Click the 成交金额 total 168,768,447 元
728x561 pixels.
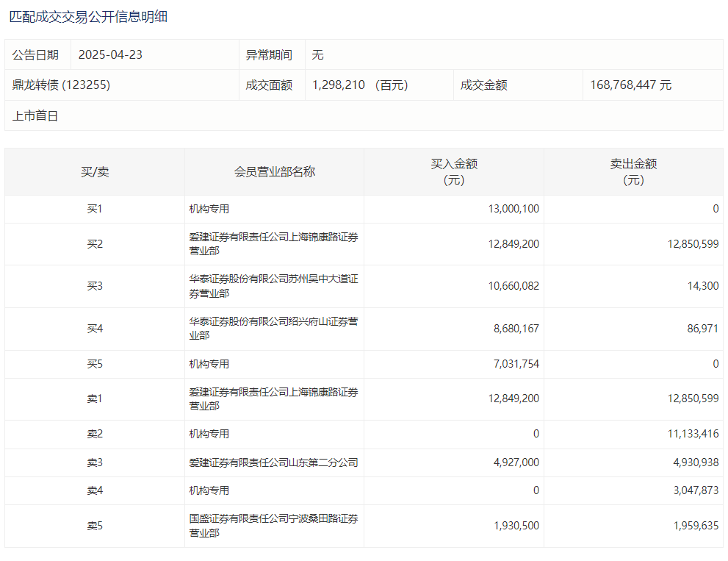point(630,85)
